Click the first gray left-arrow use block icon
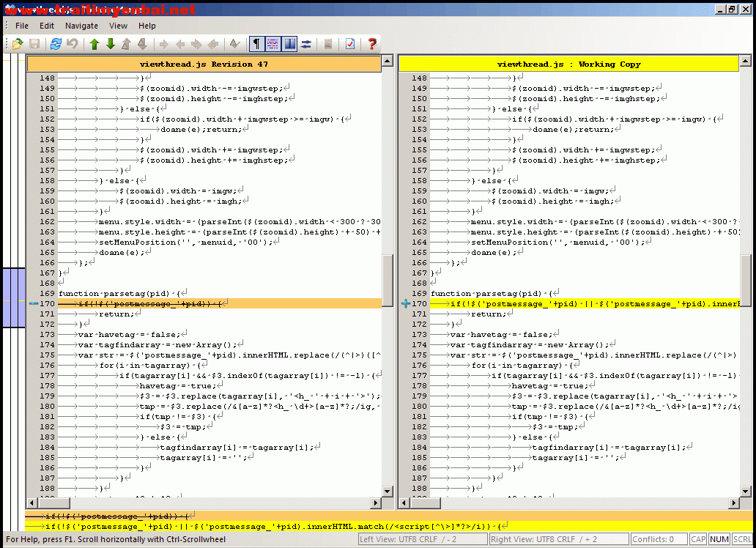The height and width of the screenshot is (548, 756). click(x=180, y=44)
